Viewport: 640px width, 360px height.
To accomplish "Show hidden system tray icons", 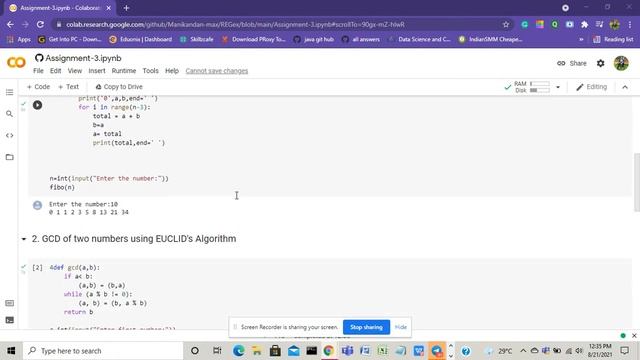I will 523,351.
